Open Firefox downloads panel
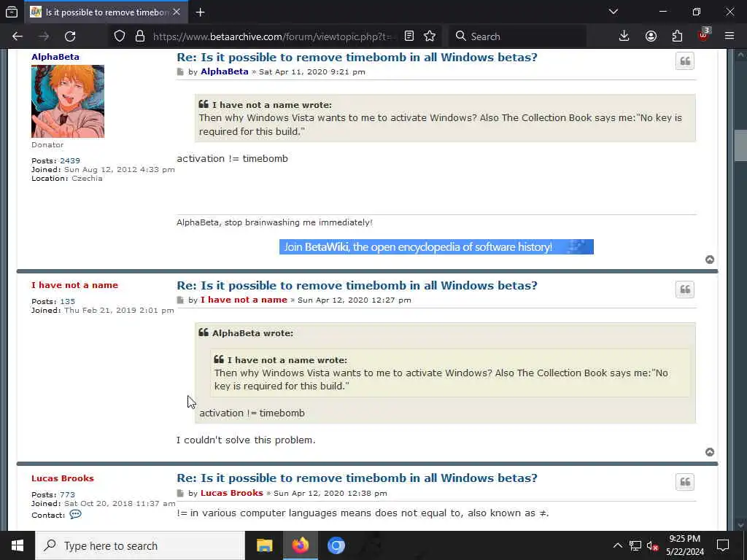Viewport: 747px width, 560px height. pos(624,36)
